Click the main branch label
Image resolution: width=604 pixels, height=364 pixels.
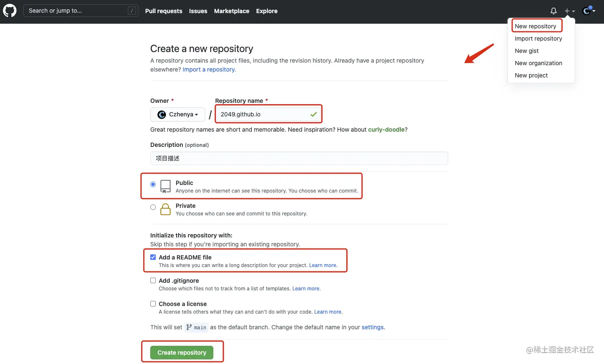[x=196, y=327]
